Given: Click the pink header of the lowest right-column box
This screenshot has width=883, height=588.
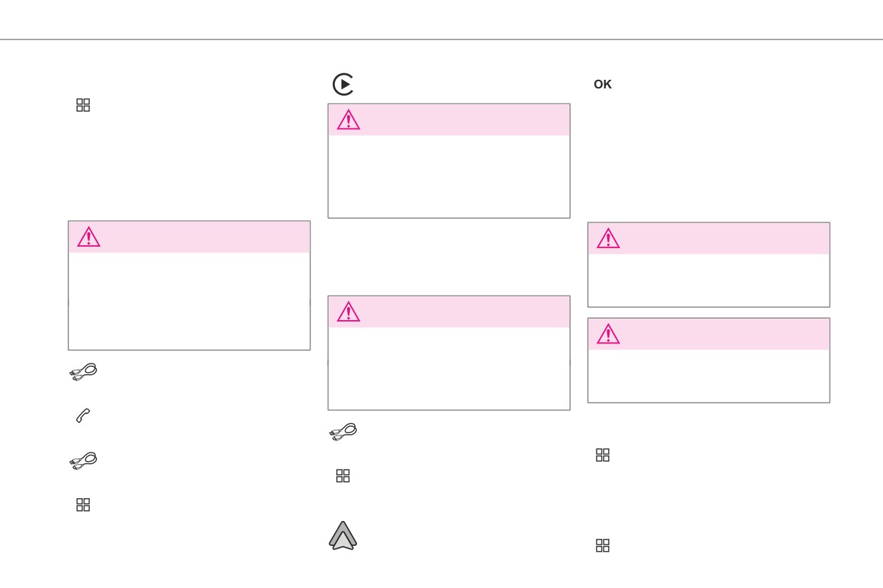Looking at the screenshot, I should pyautogui.click(x=708, y=334).
